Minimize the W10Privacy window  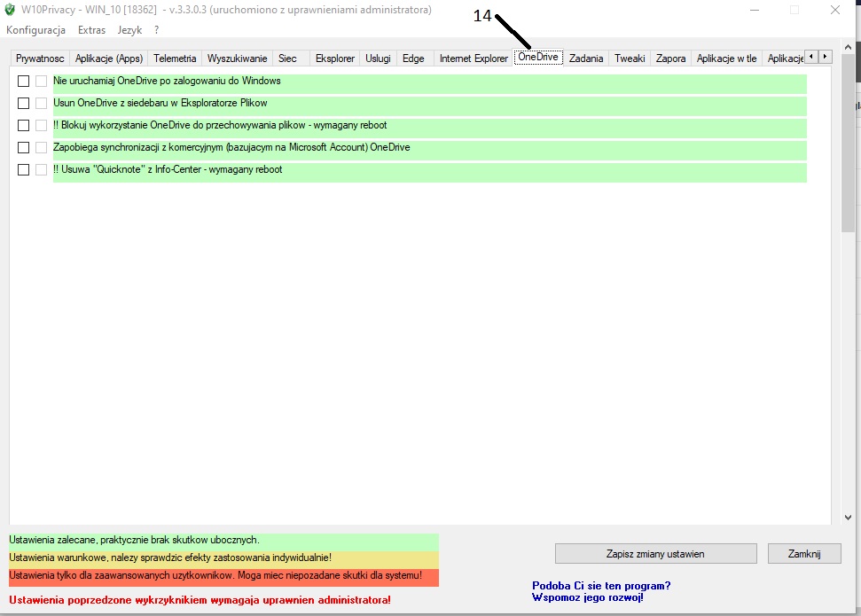[755, 10]
